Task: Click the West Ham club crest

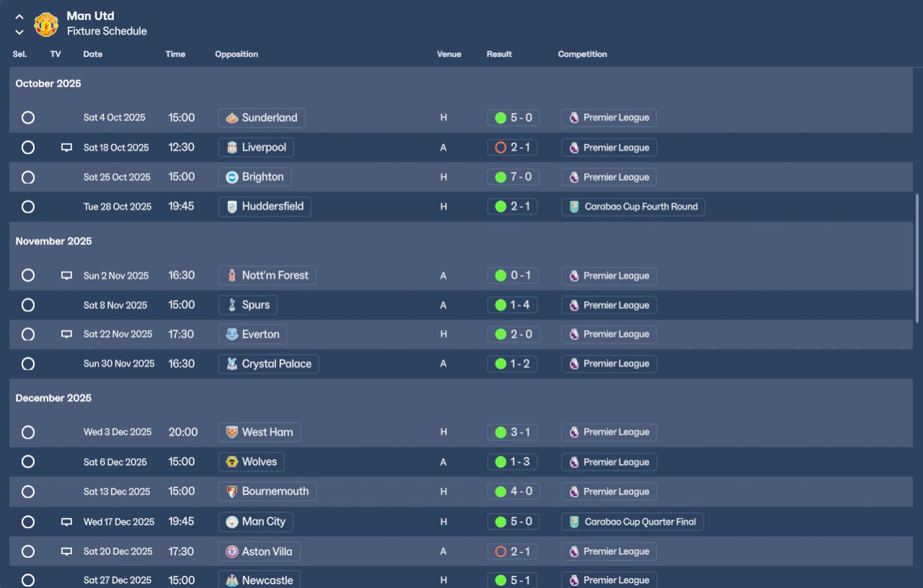Action: pyautogui.click(x=231, y=432)
